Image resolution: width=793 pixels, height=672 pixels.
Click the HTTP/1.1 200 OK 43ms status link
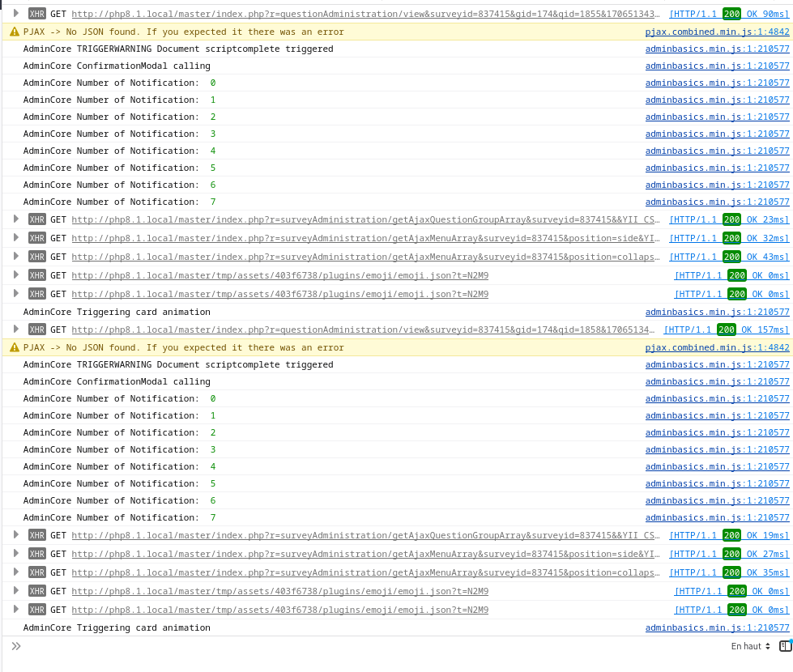[x=728, y=257]
